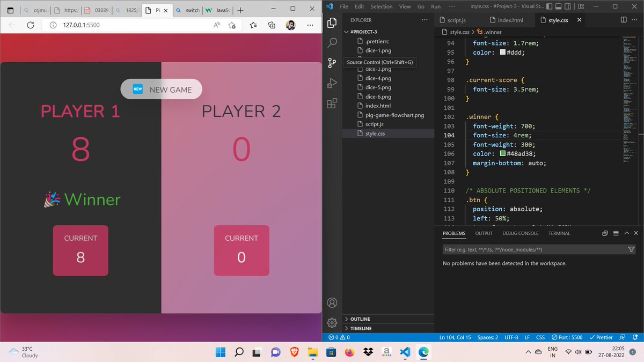The width and height of the screenshot is (644, 362).
Task: Change language mode CSS in status bar
Action: coord(540,337)
